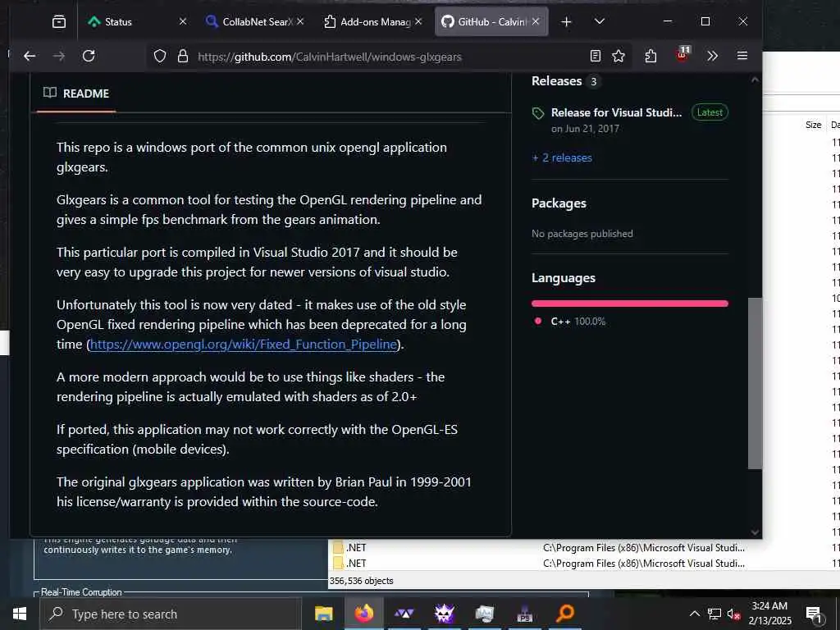Switch to Firefox on the taskbar
This screenshot has height=630, width=840.
click(363, 614)
